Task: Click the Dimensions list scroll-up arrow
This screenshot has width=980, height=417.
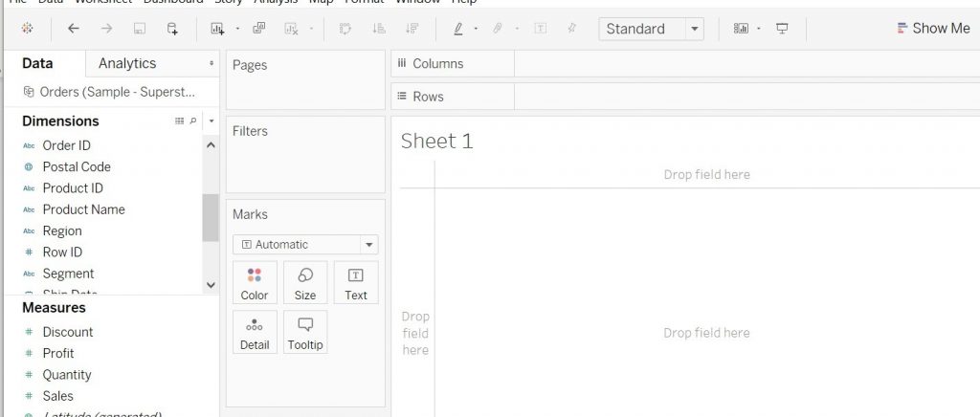Action: (x=211, y=145)
